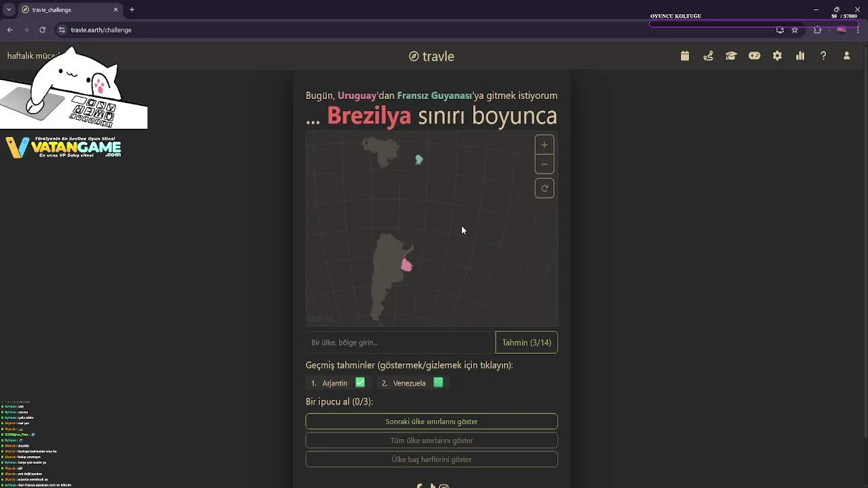Screen dimensions: 868x488
Task: Click Ülke baş harflerini göster hint
Action: (x=431, y=460)
